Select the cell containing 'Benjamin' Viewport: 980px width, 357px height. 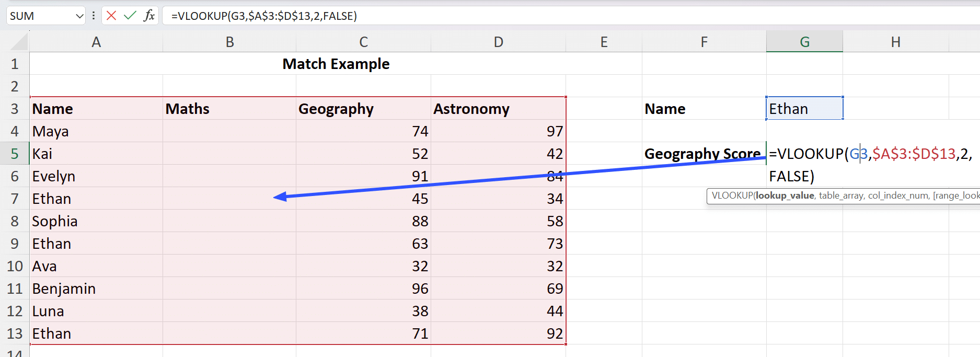96,289
